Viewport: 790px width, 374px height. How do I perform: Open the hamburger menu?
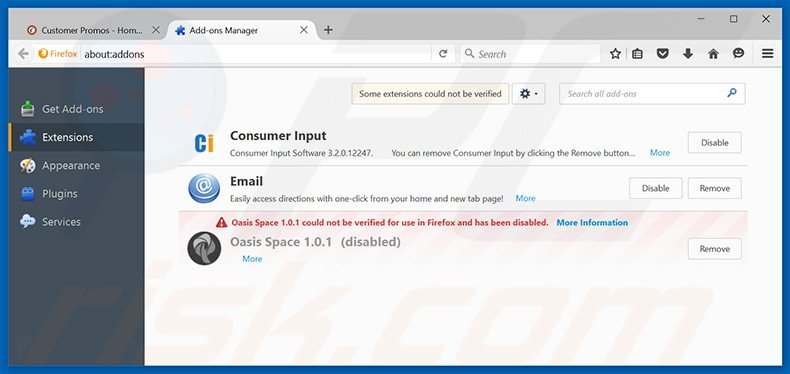point(767,53)
